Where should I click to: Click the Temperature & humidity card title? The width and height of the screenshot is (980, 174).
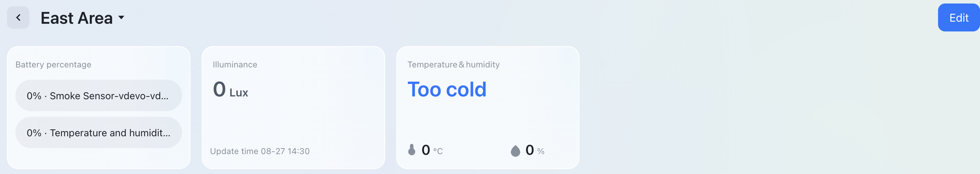pyautogui.click(x=454, y=65)
